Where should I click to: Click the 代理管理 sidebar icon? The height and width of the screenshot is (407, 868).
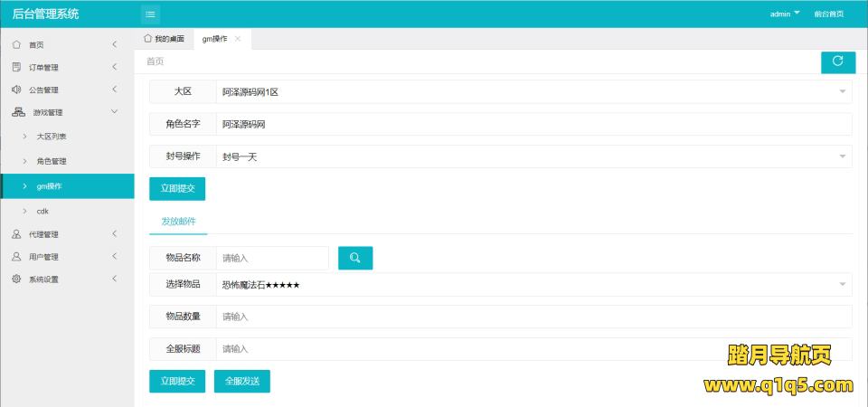(x=16, y=234)
